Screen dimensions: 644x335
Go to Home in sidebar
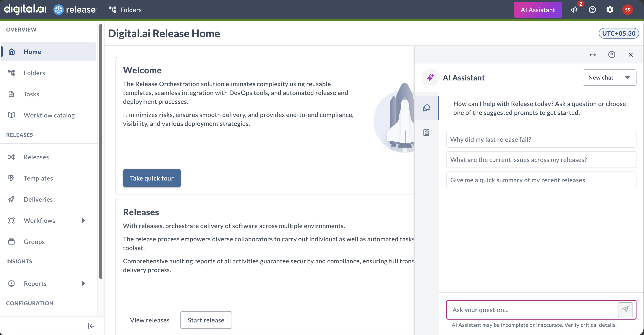tap(48, 52)
